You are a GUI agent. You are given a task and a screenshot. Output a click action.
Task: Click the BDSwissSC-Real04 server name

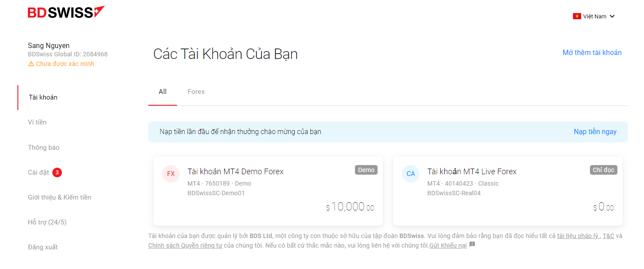454,193
